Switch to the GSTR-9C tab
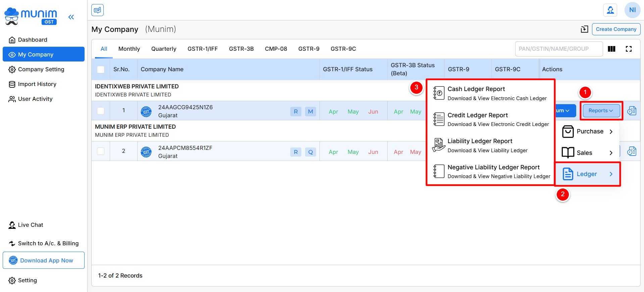644x292 pixels. [343, 49]
